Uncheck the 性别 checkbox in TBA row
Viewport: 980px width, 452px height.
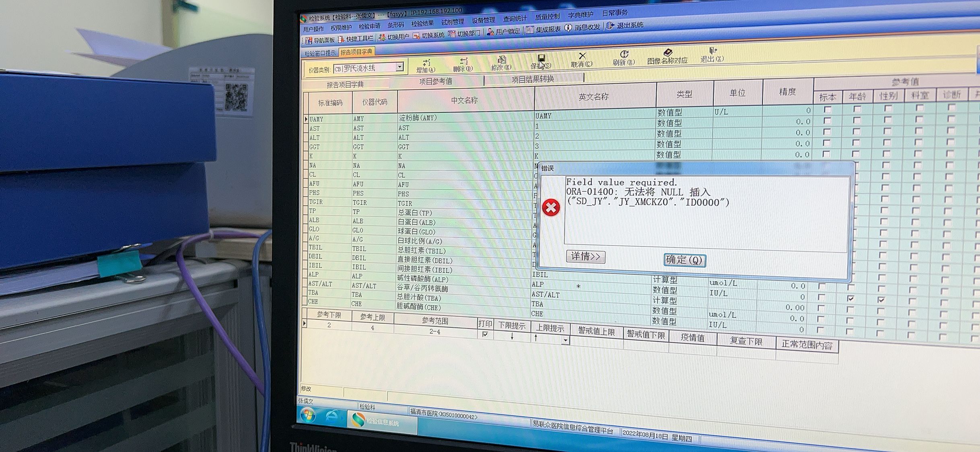881,300
